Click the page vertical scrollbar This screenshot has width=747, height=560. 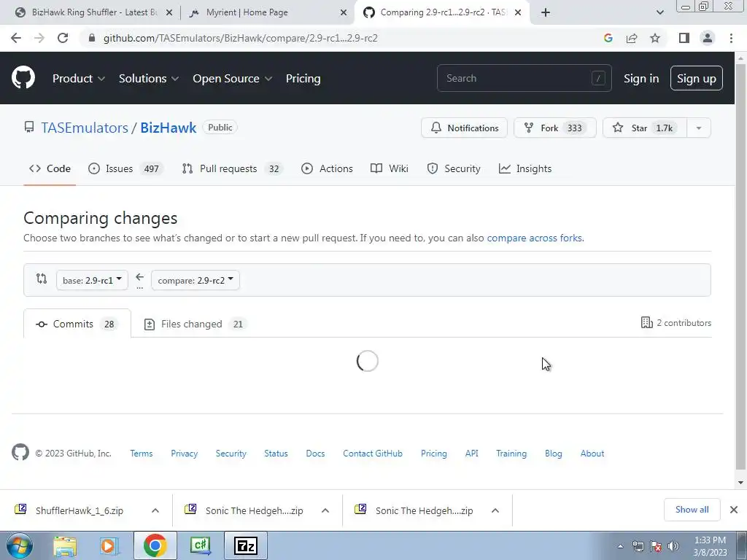[x=740, y=267]
